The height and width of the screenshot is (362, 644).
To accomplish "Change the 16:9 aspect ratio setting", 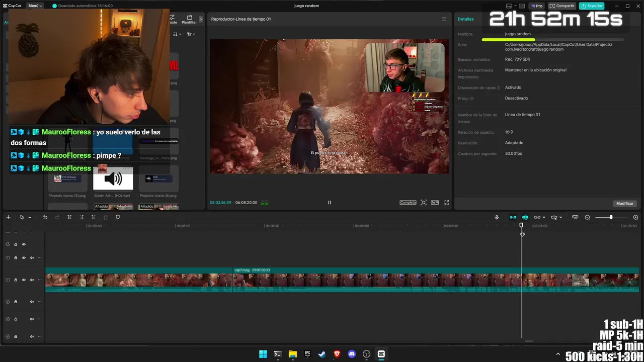I will 435,203.
